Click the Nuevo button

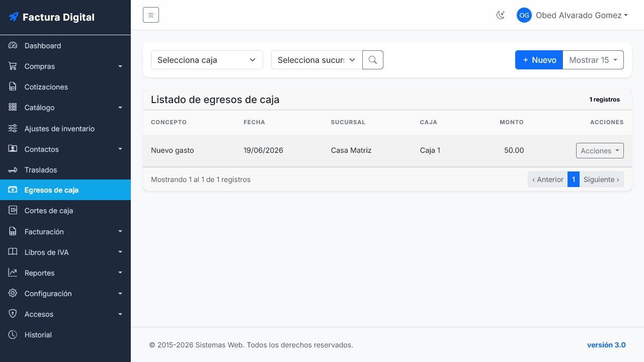coord(539,60)
